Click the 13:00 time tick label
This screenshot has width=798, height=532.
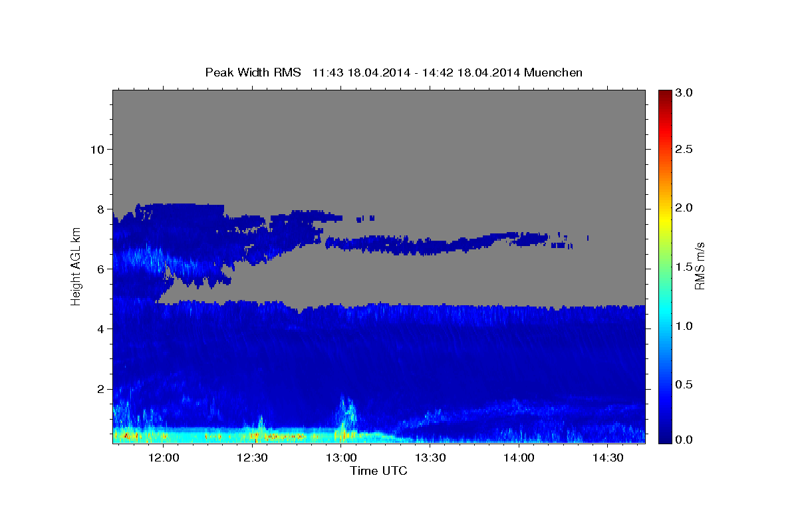point(341,458)
